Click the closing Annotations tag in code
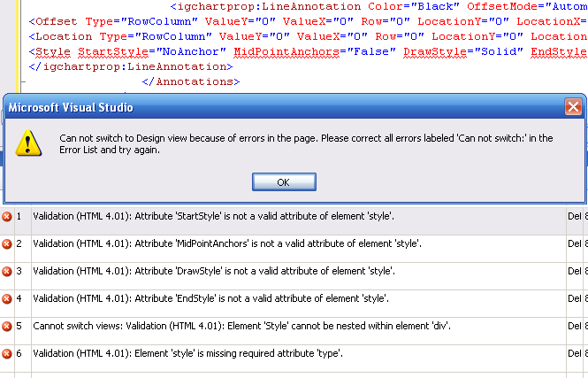Viewport: 588px width, 378px height. pos(191,81)
